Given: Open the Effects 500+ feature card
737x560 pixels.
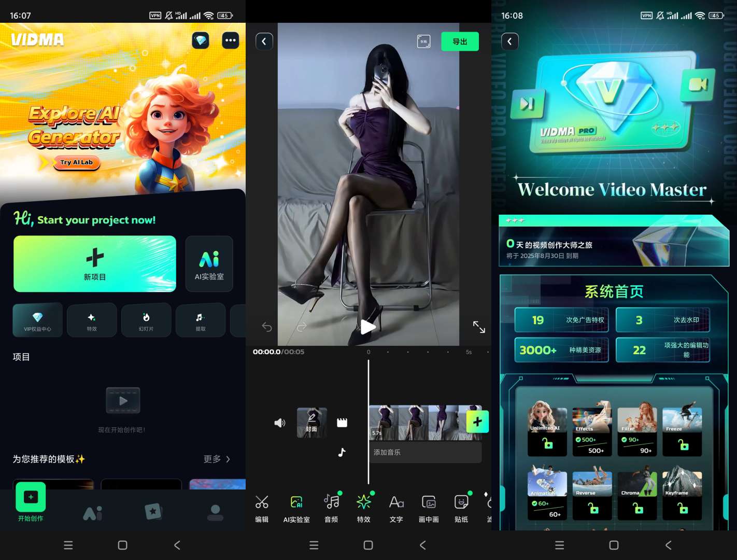Looking at the screenshot, I should point(592,429).
